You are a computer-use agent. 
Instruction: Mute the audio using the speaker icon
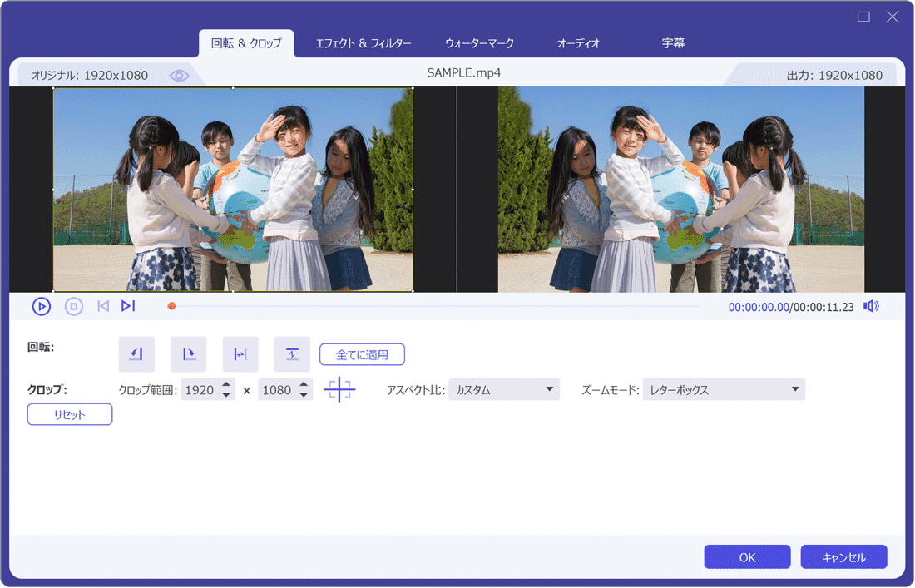(871, 306)
